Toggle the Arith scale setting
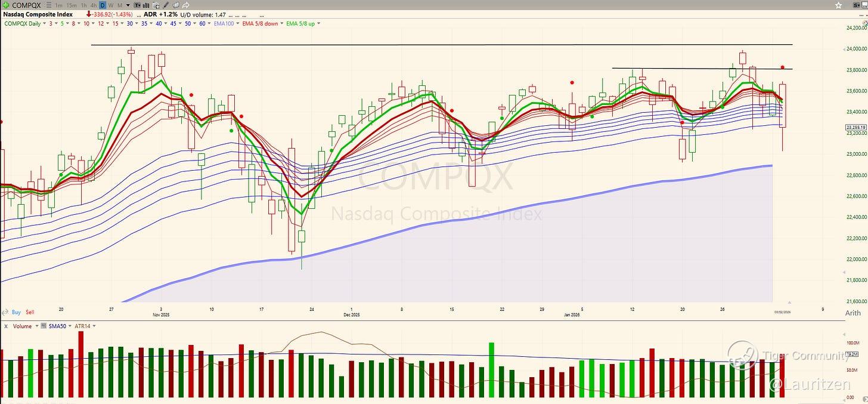 [853, 313]
